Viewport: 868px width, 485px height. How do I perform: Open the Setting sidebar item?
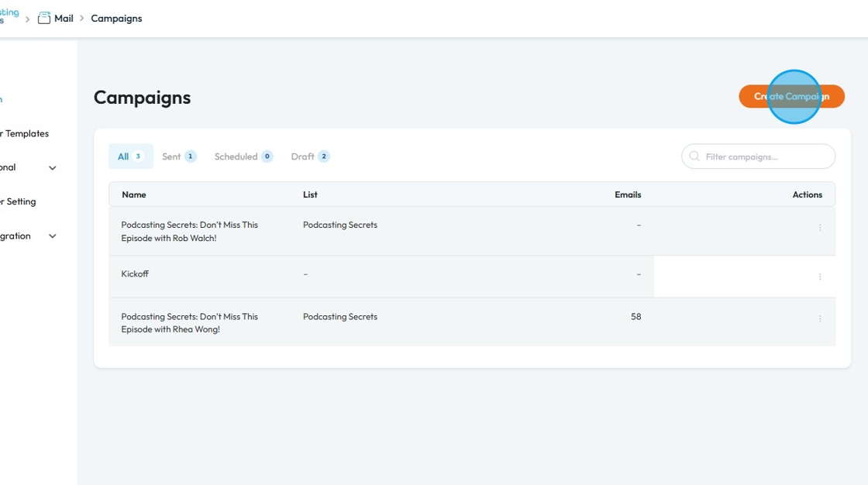click(x=20, y=202)
